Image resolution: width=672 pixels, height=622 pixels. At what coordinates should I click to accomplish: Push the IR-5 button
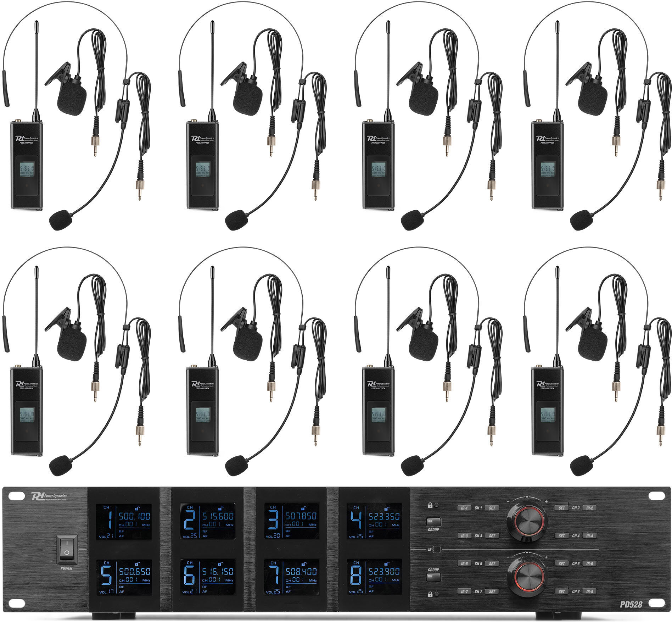[x=464, y=563]
